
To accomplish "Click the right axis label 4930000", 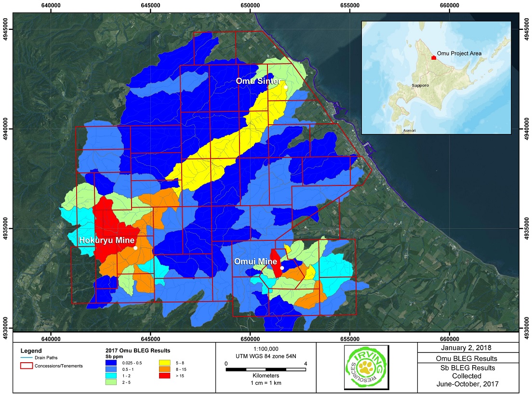I will coord(526,328).
